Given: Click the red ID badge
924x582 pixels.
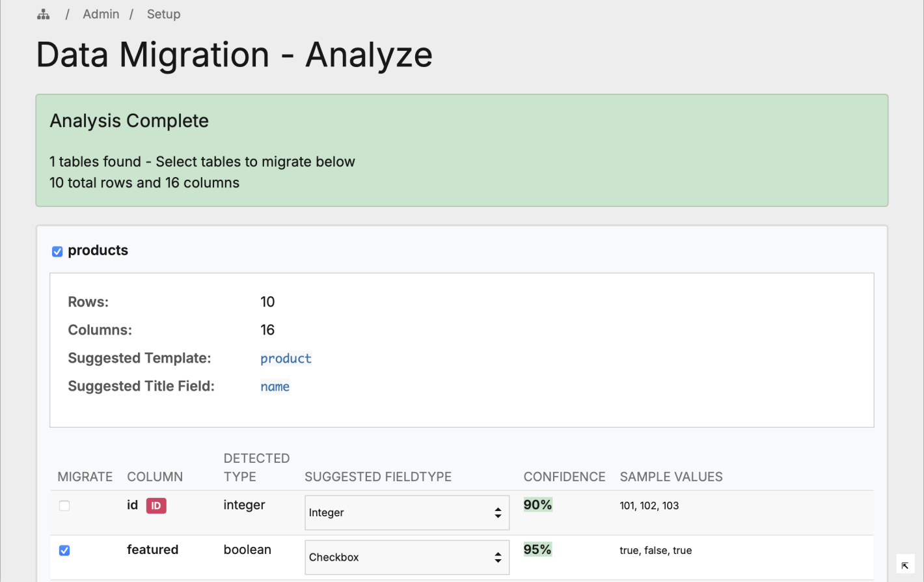Looking at the screenshot, I should click(x=156, y=506).
